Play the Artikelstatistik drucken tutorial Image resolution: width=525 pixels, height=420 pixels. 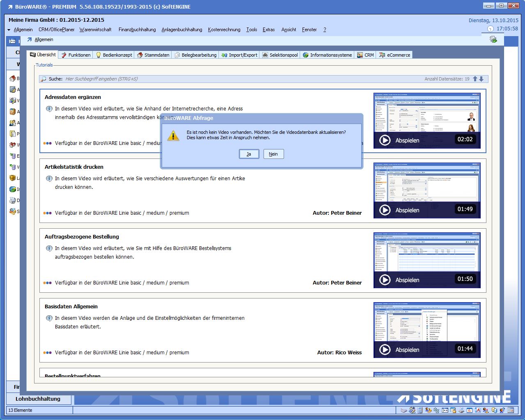[x=385, y=210]
